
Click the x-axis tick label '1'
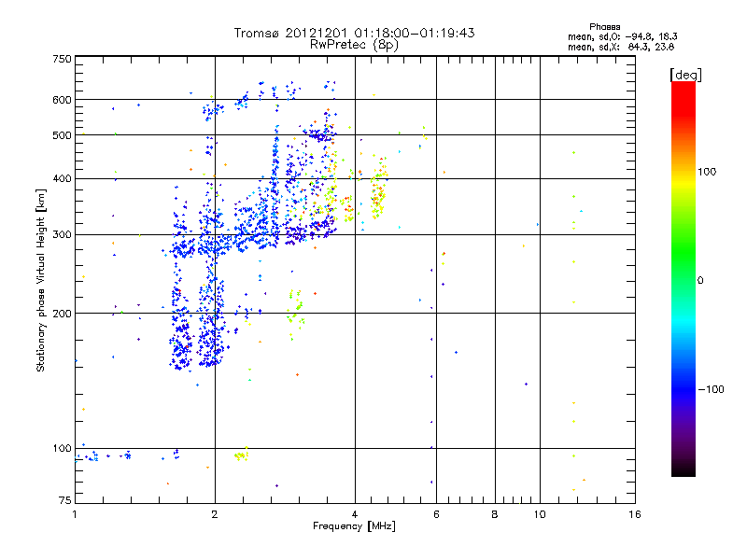75,514
